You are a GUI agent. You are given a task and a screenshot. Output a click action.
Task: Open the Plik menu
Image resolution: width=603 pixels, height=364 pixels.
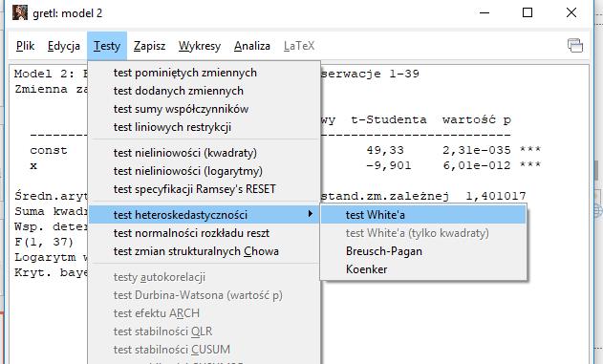26,46
